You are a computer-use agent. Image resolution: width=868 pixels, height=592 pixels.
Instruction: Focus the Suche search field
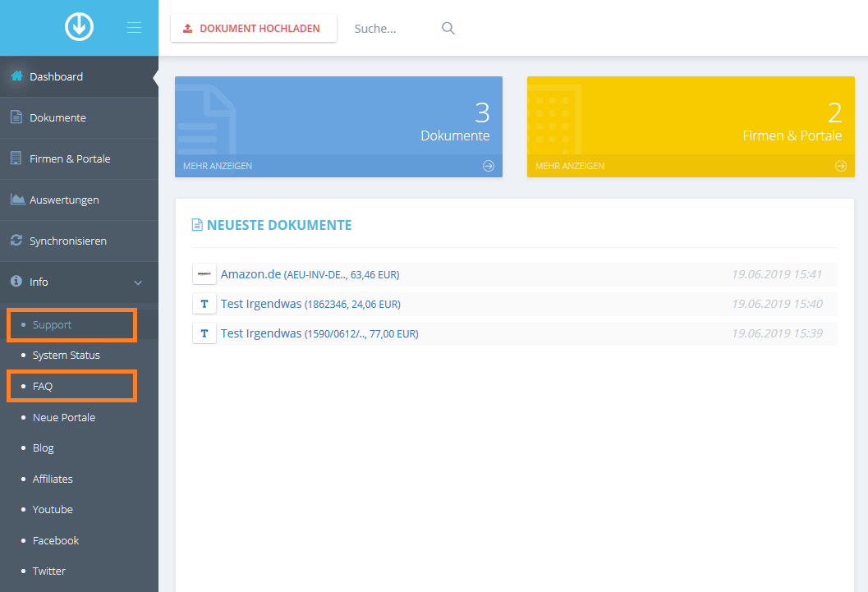click(x=393, y=29)
